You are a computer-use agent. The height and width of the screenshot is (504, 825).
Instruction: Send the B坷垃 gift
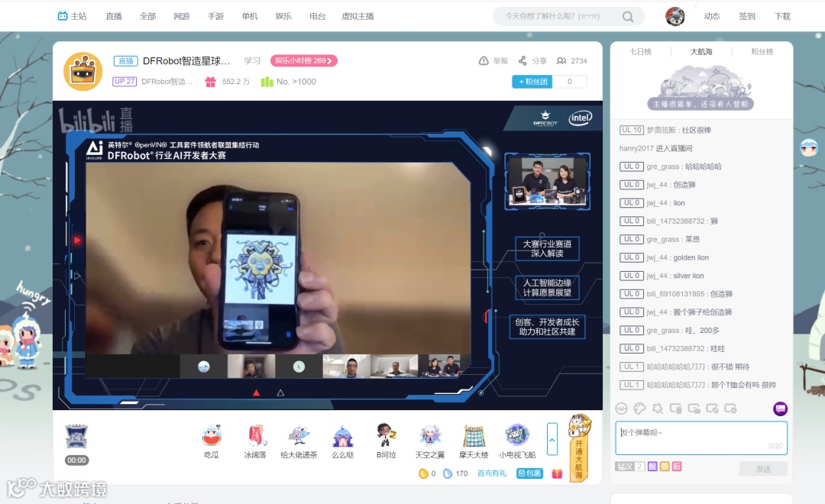(x=387, y=441)
